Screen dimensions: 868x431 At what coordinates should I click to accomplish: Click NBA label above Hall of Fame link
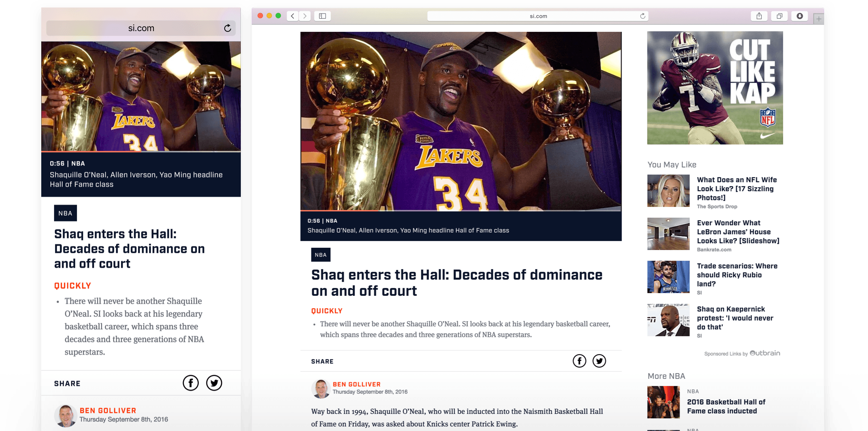[x=693, y=391]
